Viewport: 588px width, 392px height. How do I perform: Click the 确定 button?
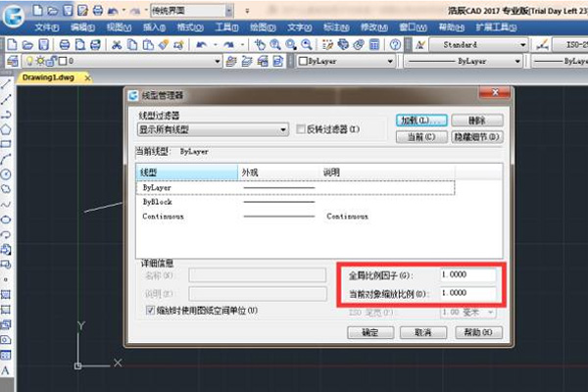[369, 332]
